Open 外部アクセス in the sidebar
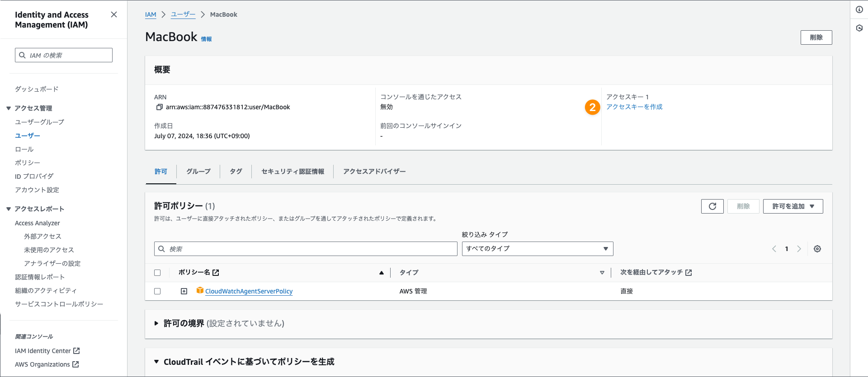Image resolution: width=868 pixels, height=377 pixels. click(42, 237)
